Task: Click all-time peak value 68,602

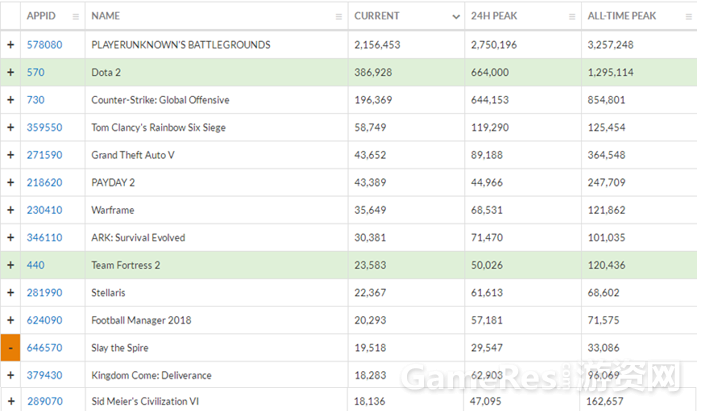Action: point(603,292)
